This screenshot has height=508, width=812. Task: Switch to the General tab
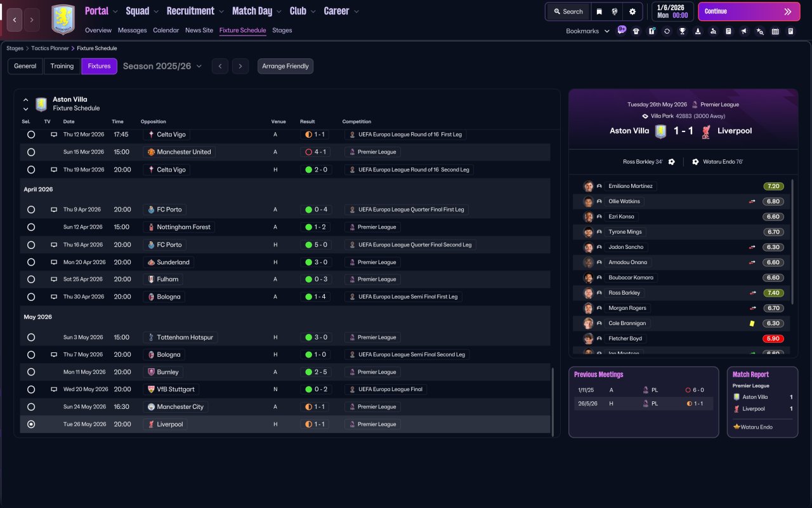point(25,66)
